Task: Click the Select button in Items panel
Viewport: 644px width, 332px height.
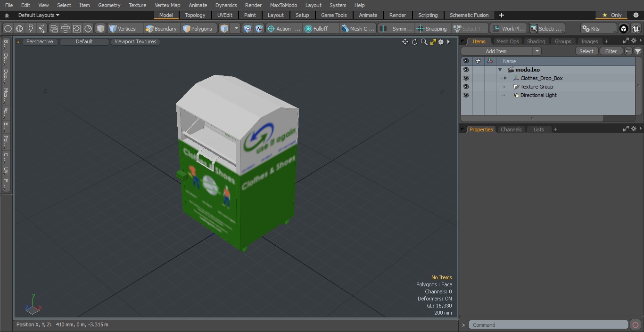Action: [x=586, y=51]
